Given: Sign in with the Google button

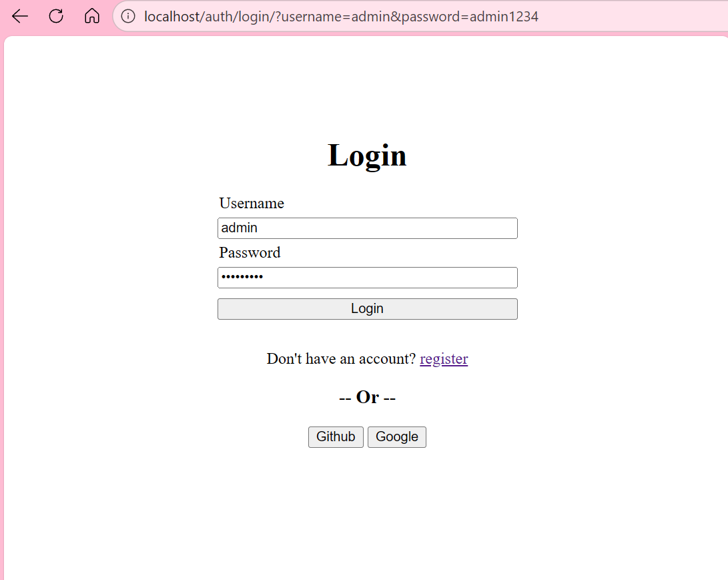Looking at the screenshot, I should 396,437.
